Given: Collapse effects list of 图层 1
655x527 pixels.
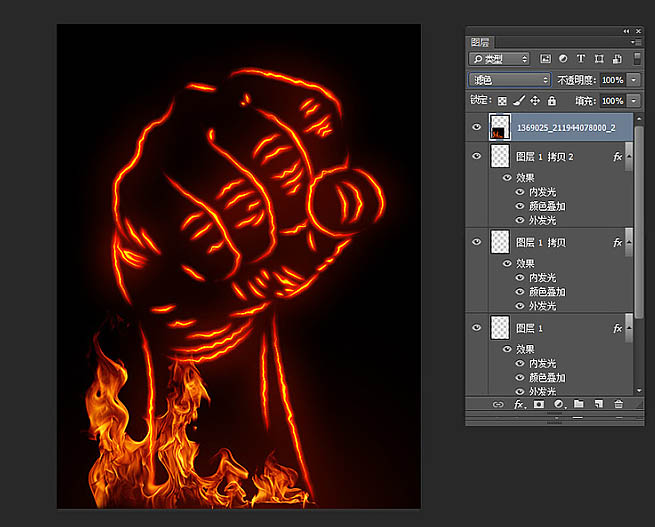Looking at the screenshot, I should point(628,329).
